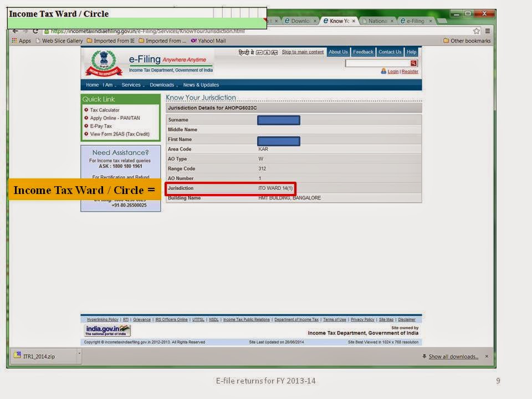Increase font size with the A+ icon
532x399 pixels.
[x=274, y=52]
